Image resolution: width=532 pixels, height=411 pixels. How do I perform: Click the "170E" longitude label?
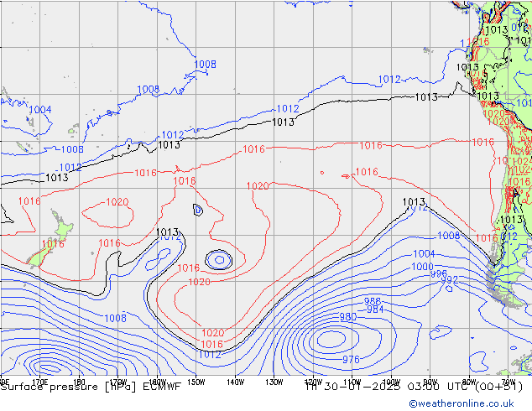point(39,382)
